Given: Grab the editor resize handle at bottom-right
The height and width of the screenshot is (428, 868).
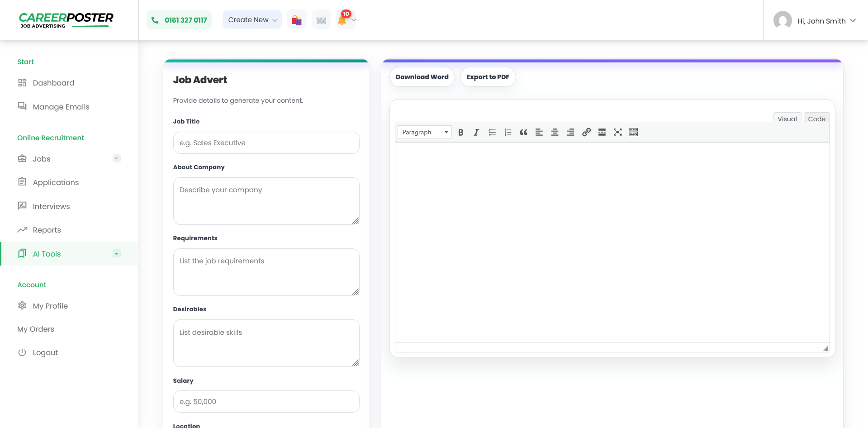Looking at the screenshot, I should (x=825, y=348).
